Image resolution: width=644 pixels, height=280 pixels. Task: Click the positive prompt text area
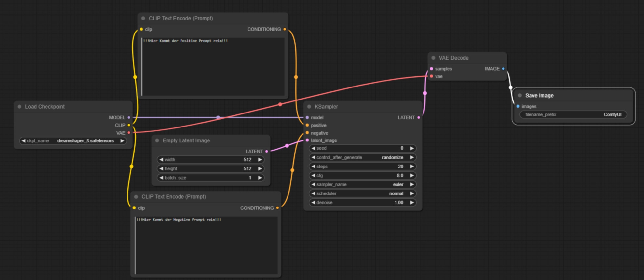point(213,67)
